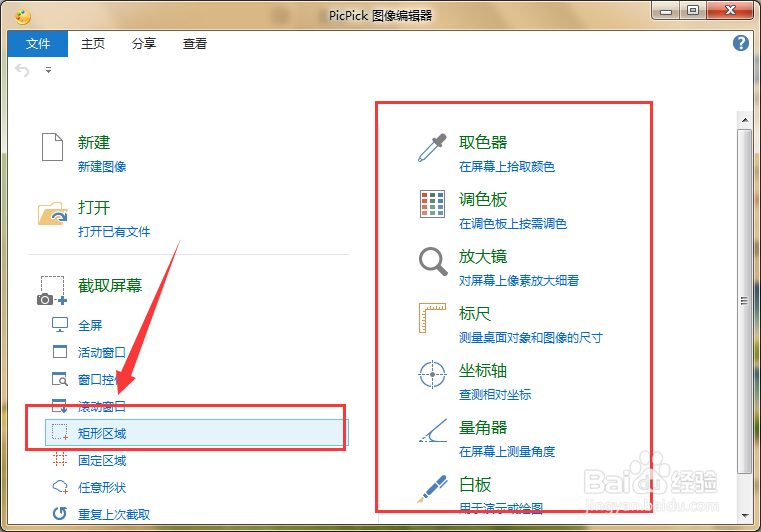The width and height of the screenshot is (761, 532).
Task: Click the vertical scrollbar thumb
Action: coord(744,301)
